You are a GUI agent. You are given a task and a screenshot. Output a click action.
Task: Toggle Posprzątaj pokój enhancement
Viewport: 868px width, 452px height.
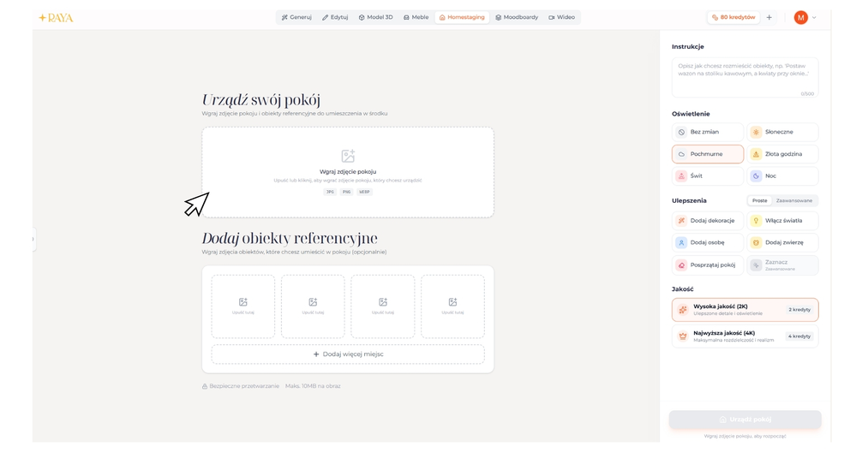point(708,265)
